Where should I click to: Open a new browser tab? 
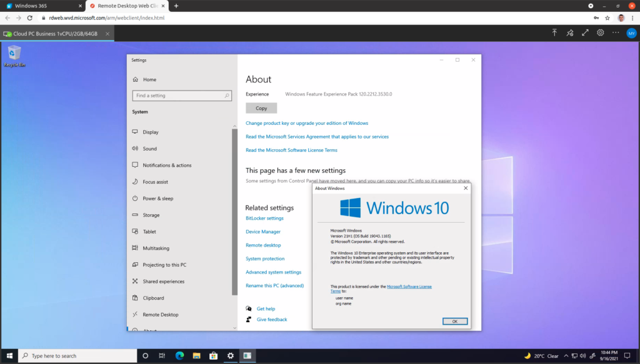tap(176, 6)
